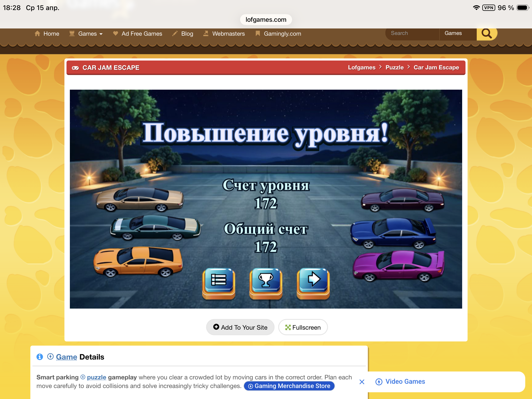The height and width of the screenshot is (399, 532).
Task: Tap the VPN status indicator
Action: [x=488, y=8]
